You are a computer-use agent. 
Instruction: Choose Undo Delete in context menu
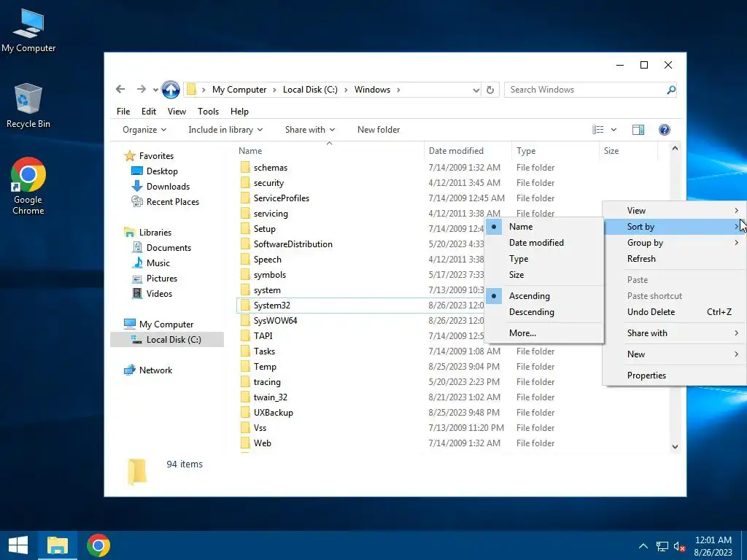(676, 312)
